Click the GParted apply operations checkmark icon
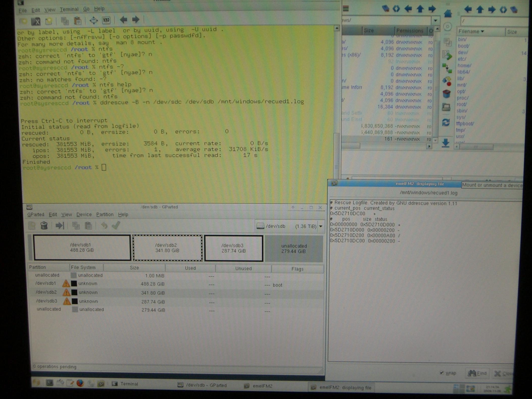This screenshot has width=532, height=399. click(x=116, y=225)
